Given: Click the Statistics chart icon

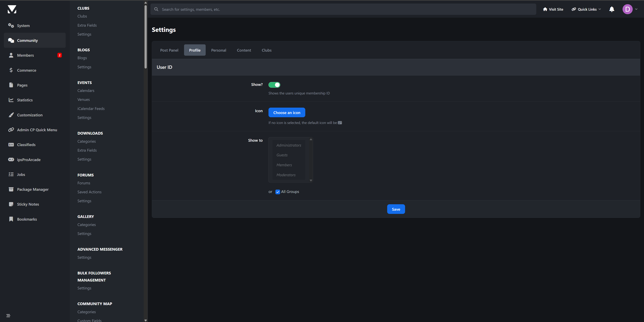Looking at the screenshot, I should point(11,100).
